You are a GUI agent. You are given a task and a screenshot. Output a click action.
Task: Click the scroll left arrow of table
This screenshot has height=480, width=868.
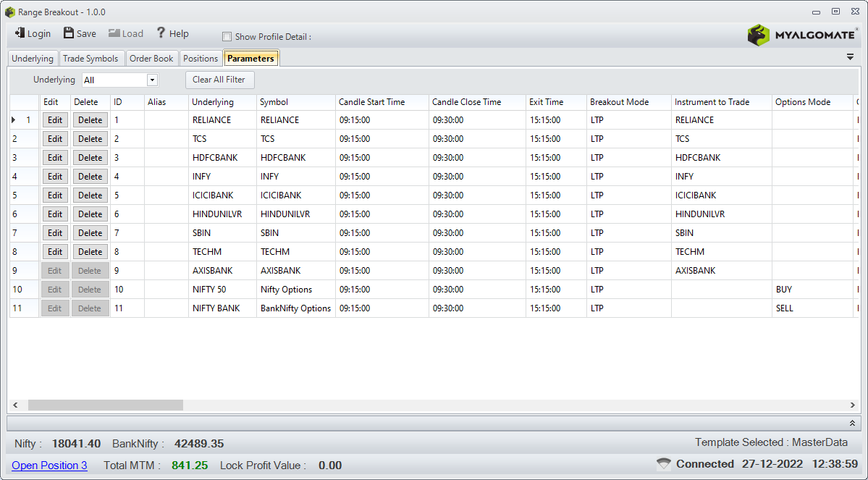pos(15,405)
